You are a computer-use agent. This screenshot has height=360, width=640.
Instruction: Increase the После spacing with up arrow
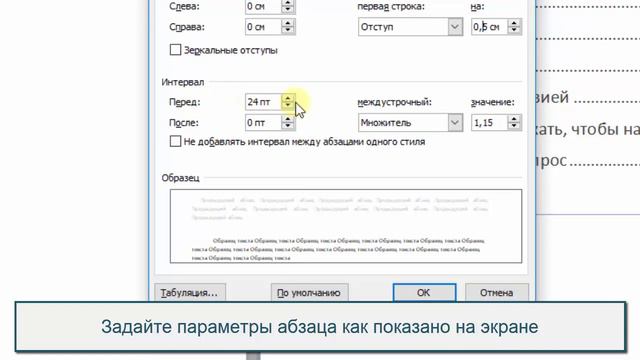click(x=288, y=118)
